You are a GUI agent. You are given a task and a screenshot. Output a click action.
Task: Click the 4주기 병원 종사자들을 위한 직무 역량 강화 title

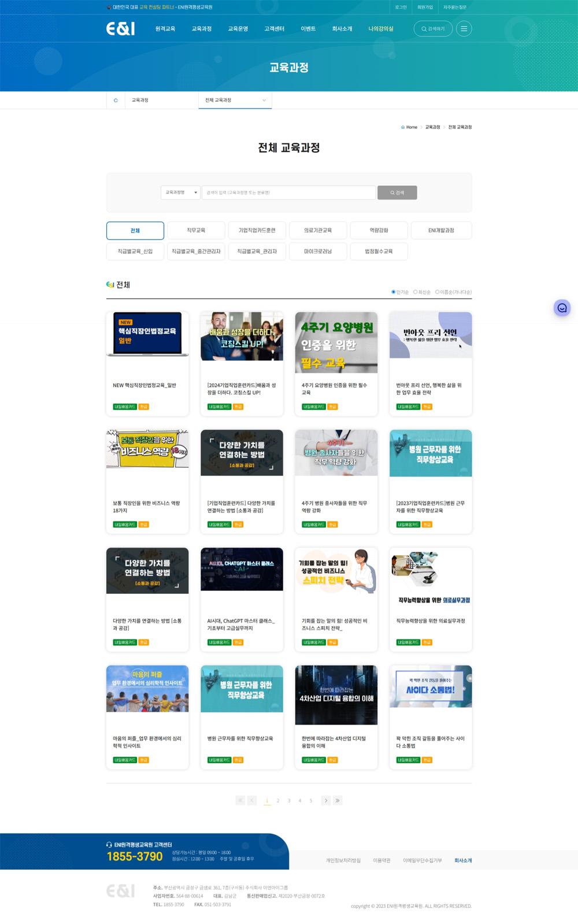tap(334, 507)
